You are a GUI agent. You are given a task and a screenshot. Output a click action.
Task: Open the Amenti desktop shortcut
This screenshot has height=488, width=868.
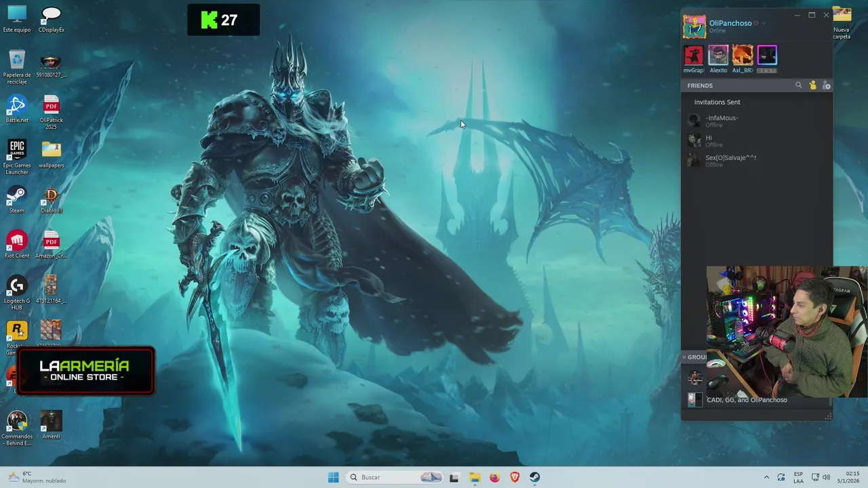click(x=51, y=426)
